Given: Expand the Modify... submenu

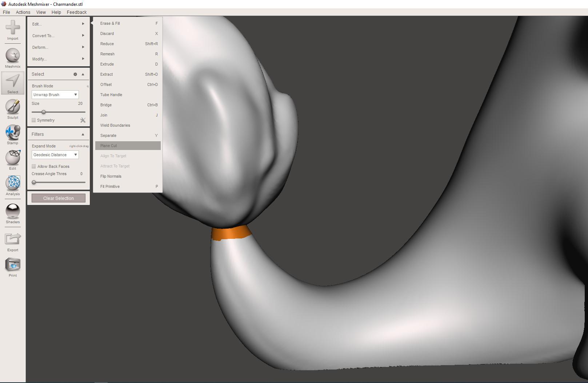Looking at the screenshot, I should tap(58, 59).
